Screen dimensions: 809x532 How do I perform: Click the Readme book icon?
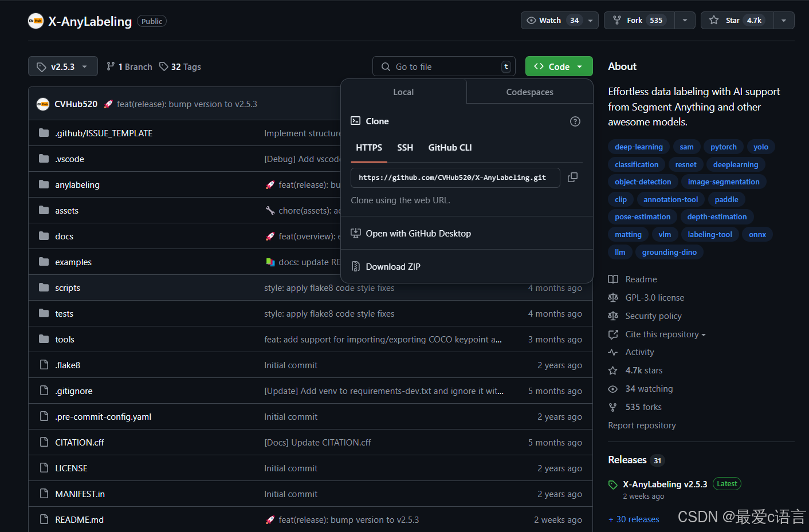pos(613,279)
